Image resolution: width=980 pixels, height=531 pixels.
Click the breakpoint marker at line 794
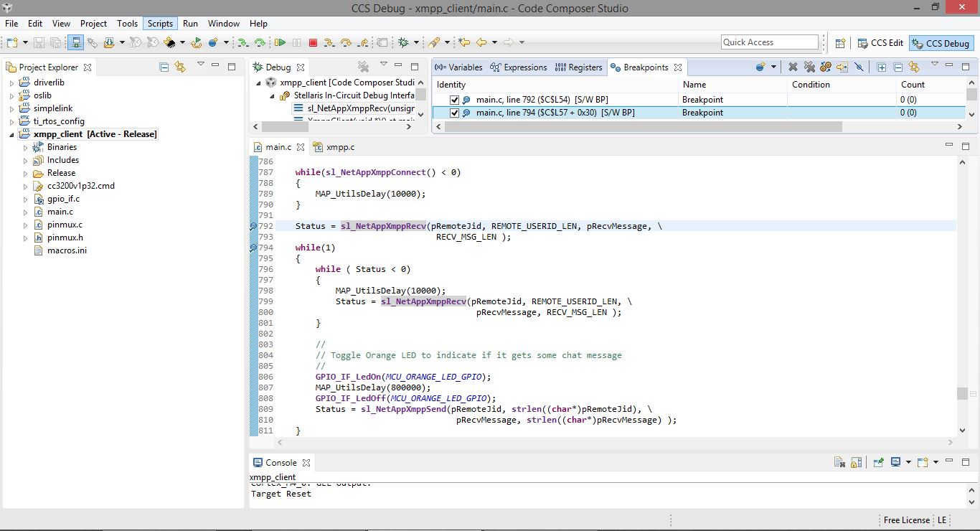(x=253, y=248)
